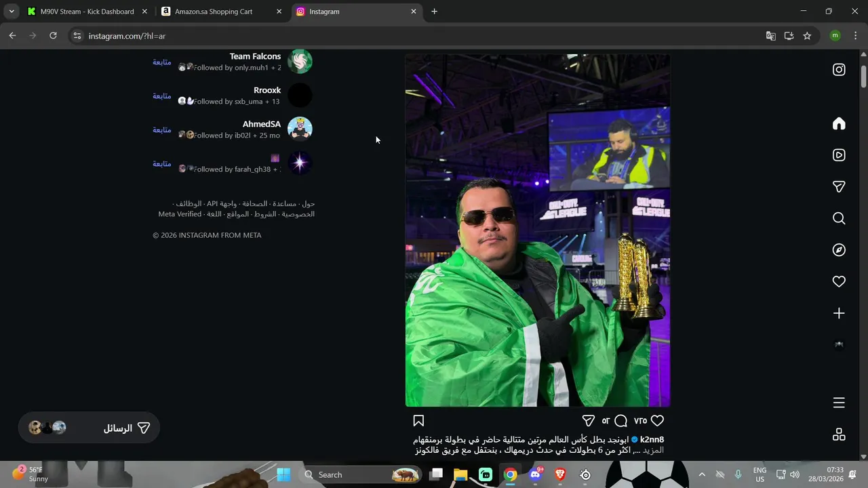
Task: Open the الرسائل messages floating panel
Action: (89, 428)
